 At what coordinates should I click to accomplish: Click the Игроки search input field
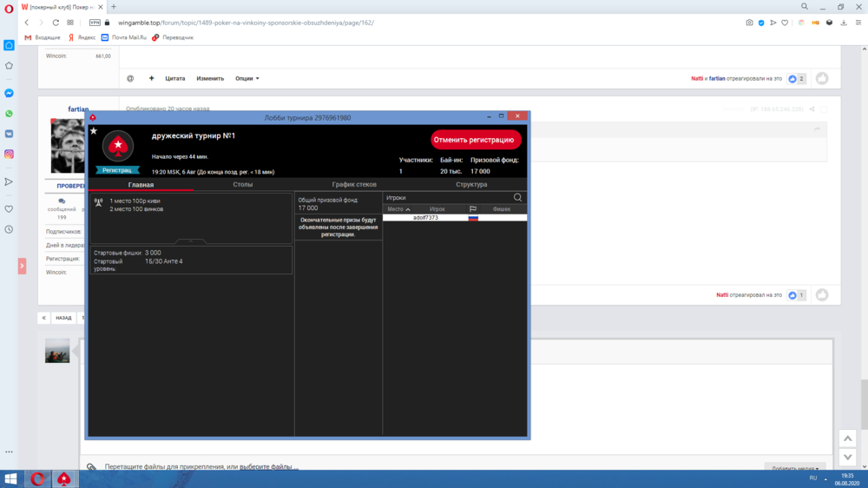coord(447,198)
